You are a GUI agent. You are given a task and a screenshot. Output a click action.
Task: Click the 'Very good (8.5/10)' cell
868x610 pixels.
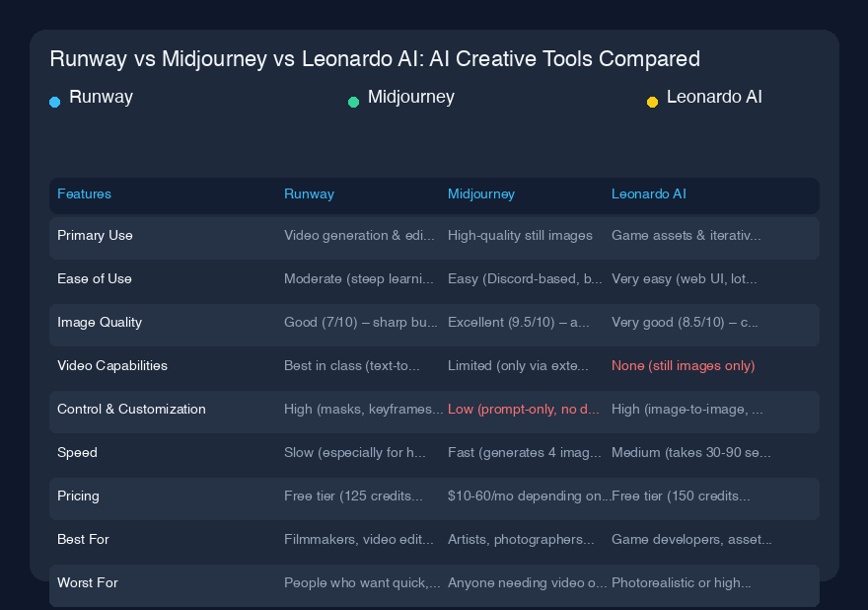click(x=685, y=323)
